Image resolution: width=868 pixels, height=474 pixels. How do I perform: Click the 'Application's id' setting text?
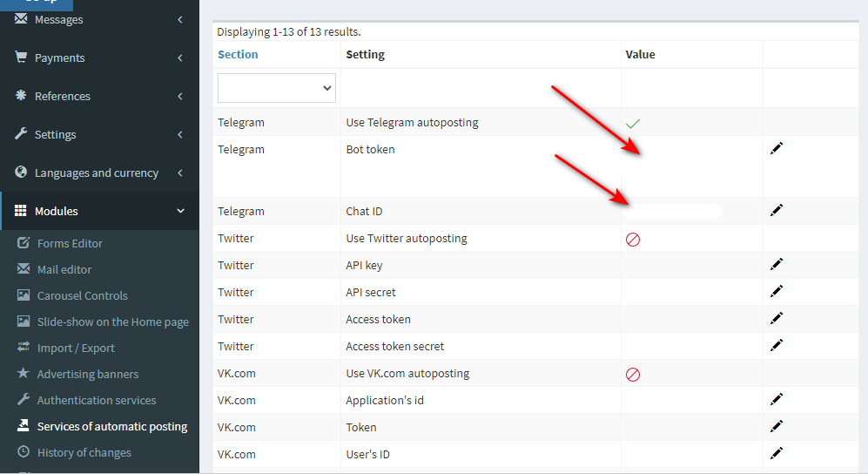(x=385, y=400)
